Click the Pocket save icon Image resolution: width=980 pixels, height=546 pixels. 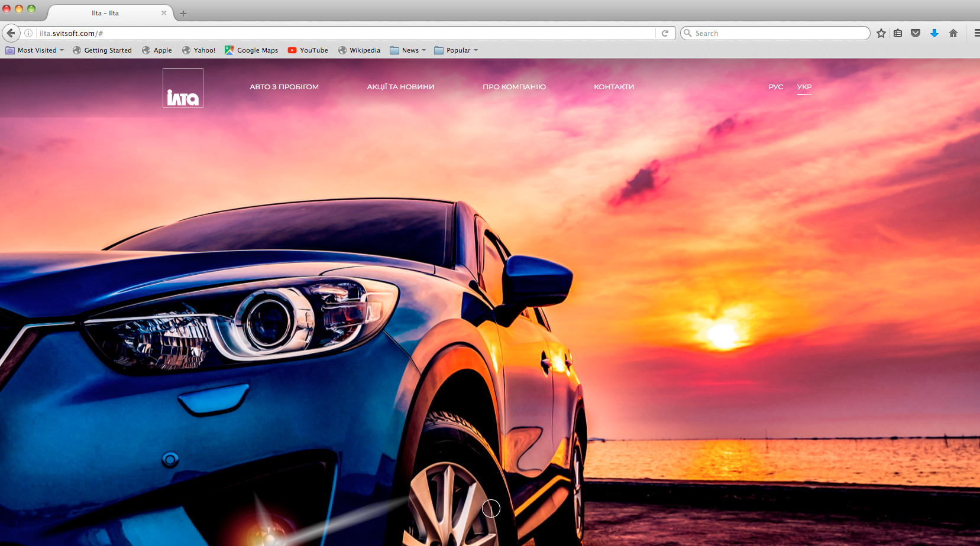tap(916, 33)
